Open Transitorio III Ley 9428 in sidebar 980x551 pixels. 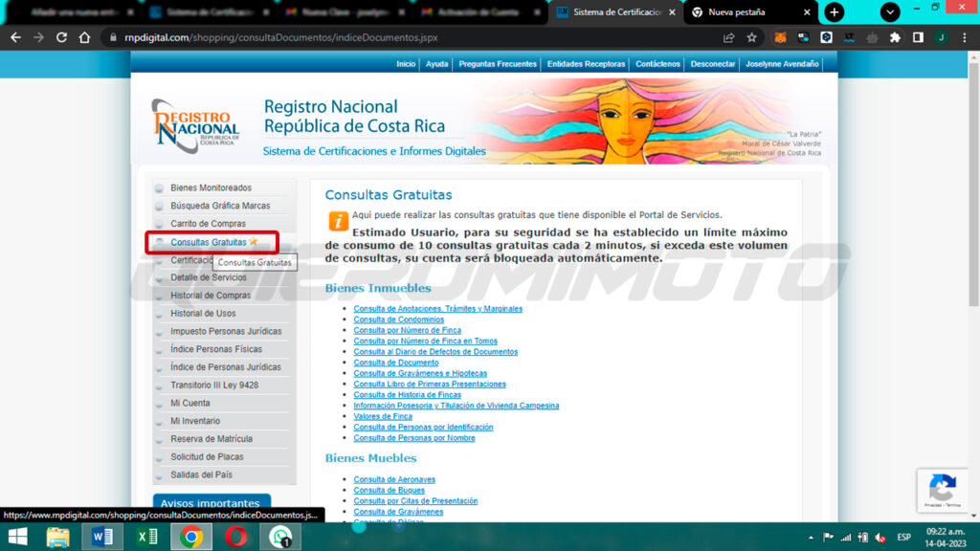click(x=213, y=386)
